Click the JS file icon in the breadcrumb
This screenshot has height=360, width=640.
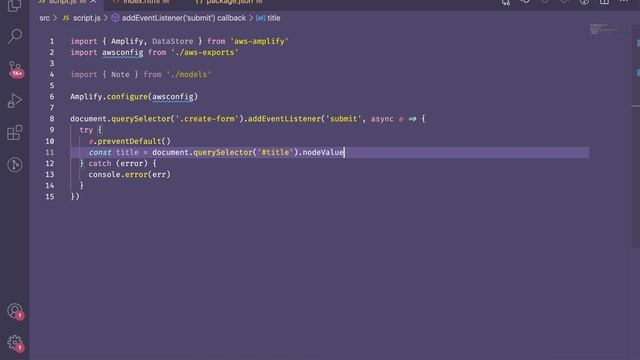tap(66, 18)
